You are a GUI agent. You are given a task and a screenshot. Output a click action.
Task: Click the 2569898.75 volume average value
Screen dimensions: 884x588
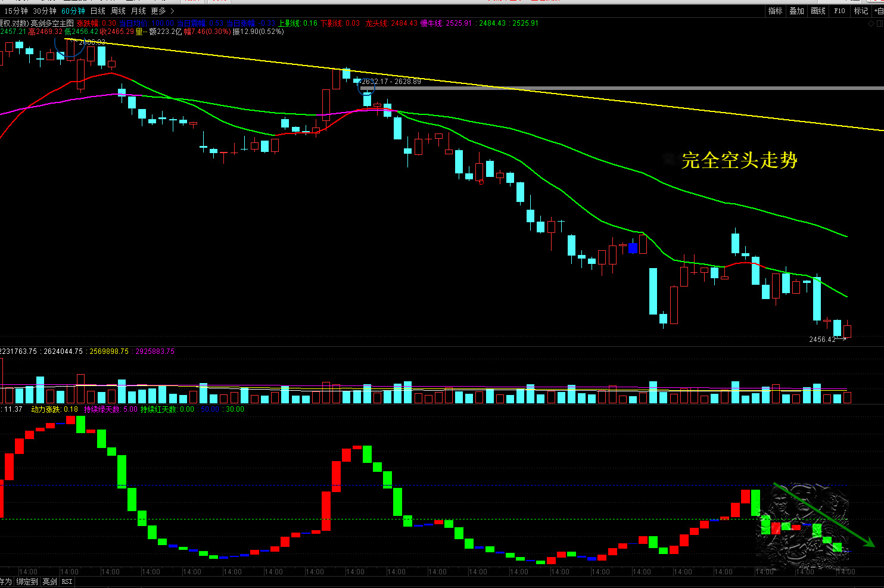point(109,351)
